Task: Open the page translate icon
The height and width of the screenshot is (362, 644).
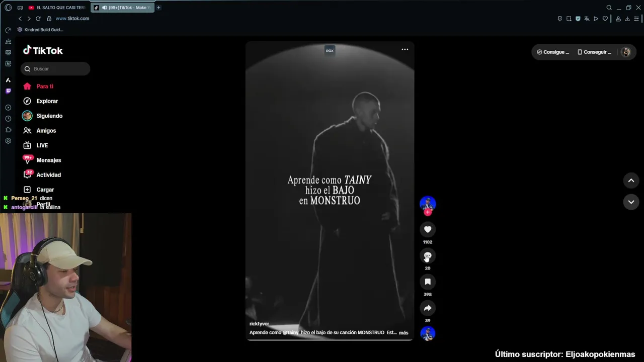Action: 587,19
